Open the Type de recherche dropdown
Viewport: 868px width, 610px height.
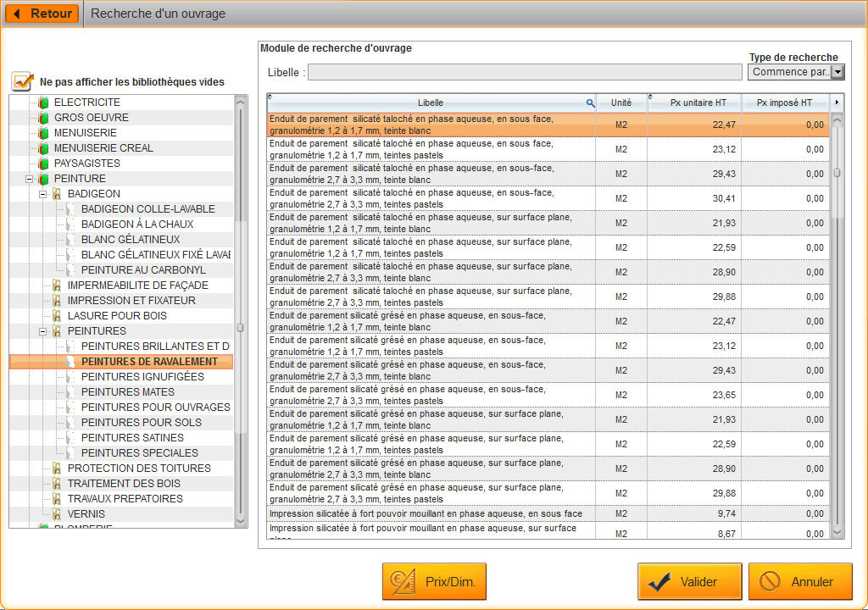[837, 72]
